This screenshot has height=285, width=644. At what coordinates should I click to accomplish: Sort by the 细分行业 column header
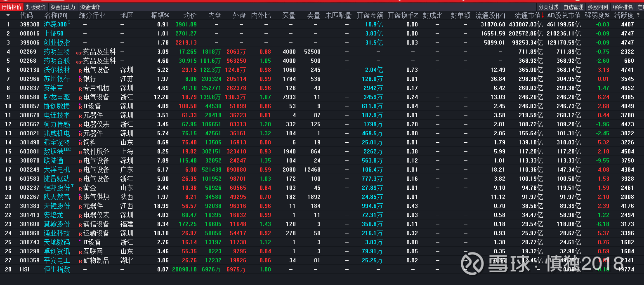[92, 15]
